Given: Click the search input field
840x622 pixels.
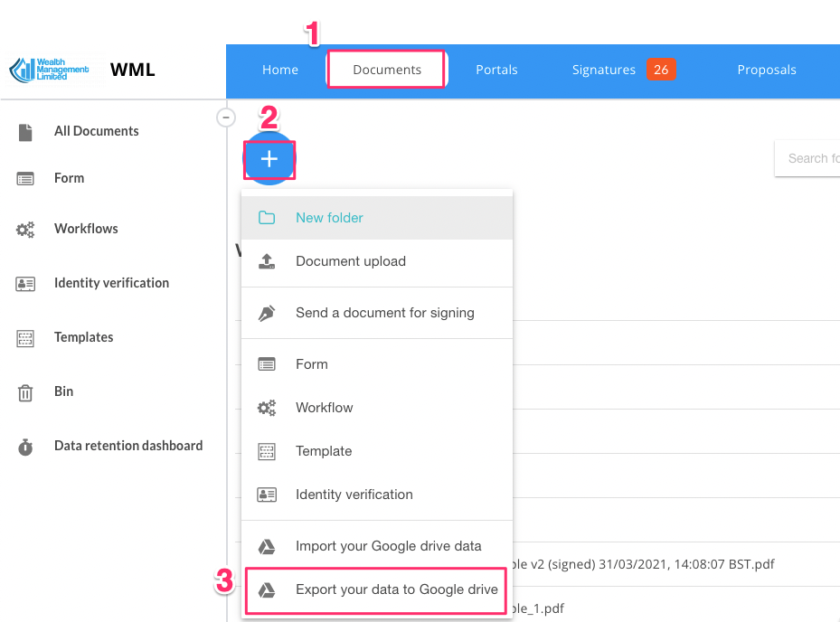Looking at the screenshot, I should pyautogui.click(x=809, y=158).
